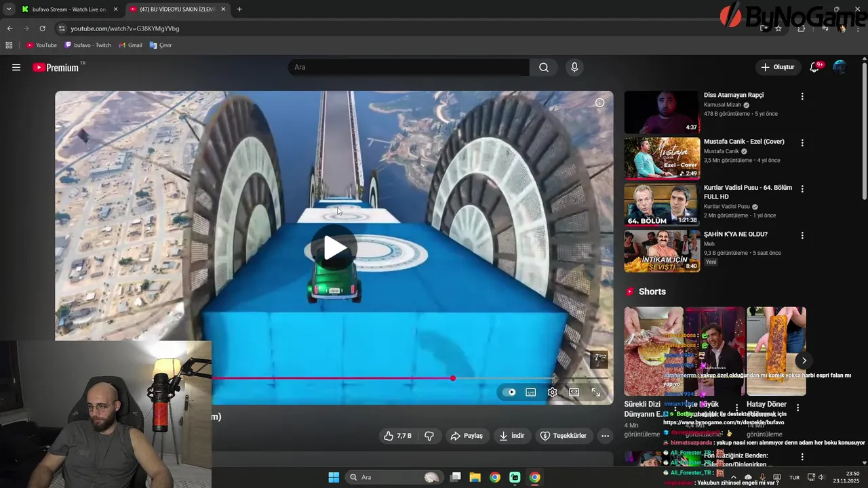Open the Sürekli Dizi Shorts thumbnail
The width and height of the screenshot is (868, 488).
[x=654, y=351]
